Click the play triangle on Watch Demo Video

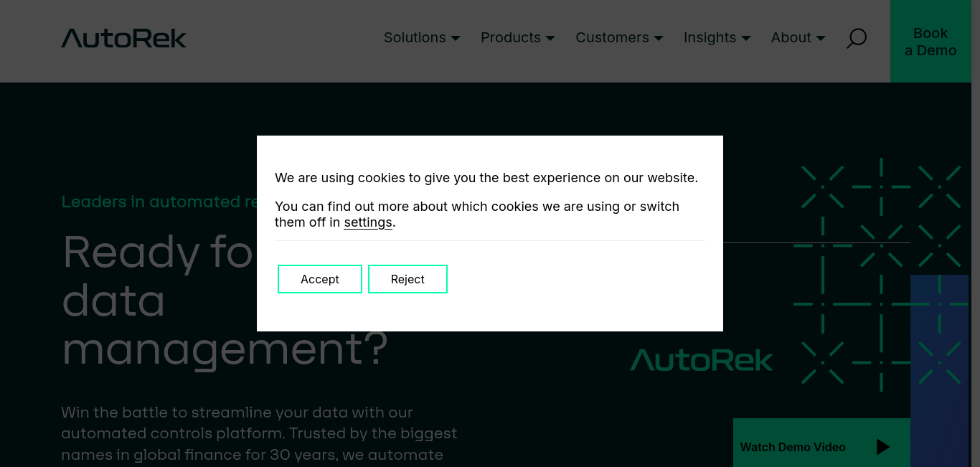(883, 447)
